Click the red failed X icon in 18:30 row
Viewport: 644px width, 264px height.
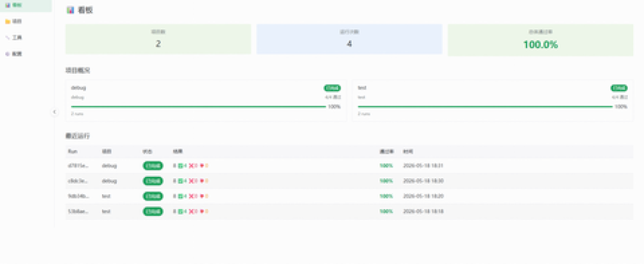click(x=191, y=181)
